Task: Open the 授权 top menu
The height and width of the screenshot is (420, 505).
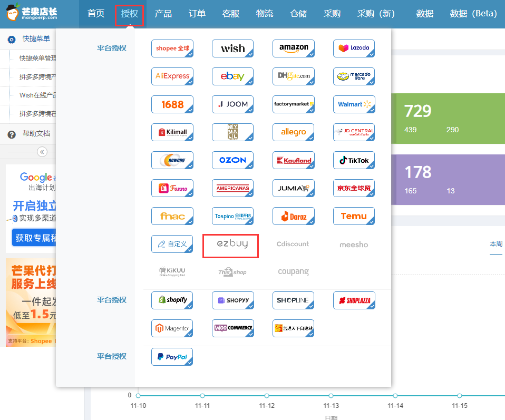Action: 129,14
